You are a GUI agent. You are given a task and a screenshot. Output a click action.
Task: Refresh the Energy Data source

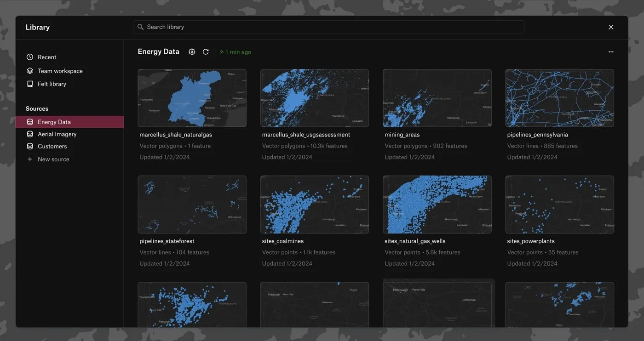[x=206, y=52]
